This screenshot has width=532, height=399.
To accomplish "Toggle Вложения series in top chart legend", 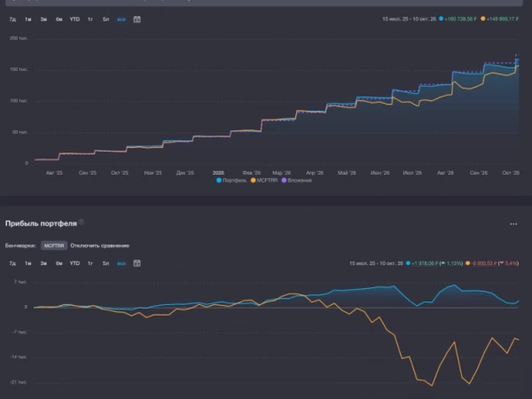I will pyautogui.click(x=297, y=180).
